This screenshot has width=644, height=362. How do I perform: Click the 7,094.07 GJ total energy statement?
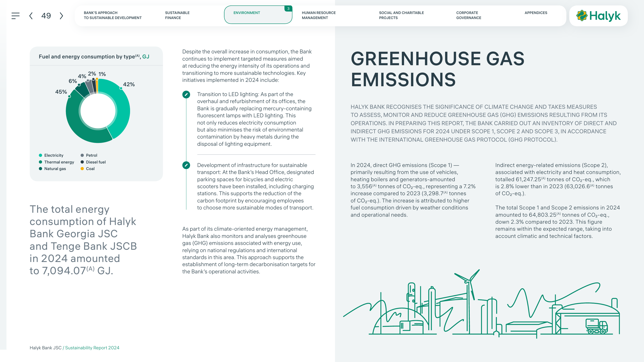click(x=83, y=240)
